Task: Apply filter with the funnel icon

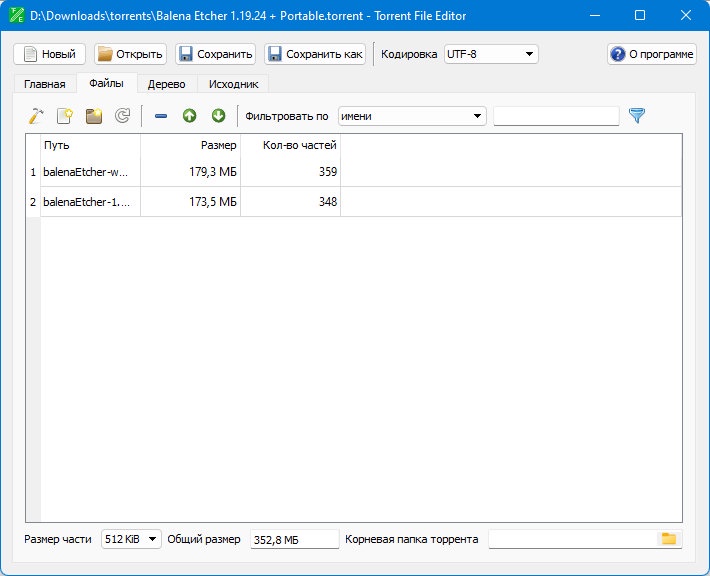Action: click(x=637, y=116)
